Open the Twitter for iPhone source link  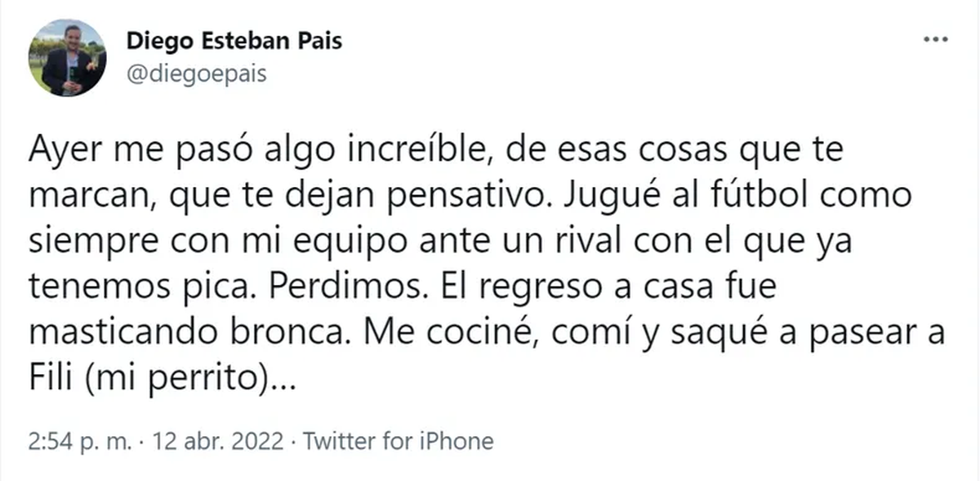(399, 442)
